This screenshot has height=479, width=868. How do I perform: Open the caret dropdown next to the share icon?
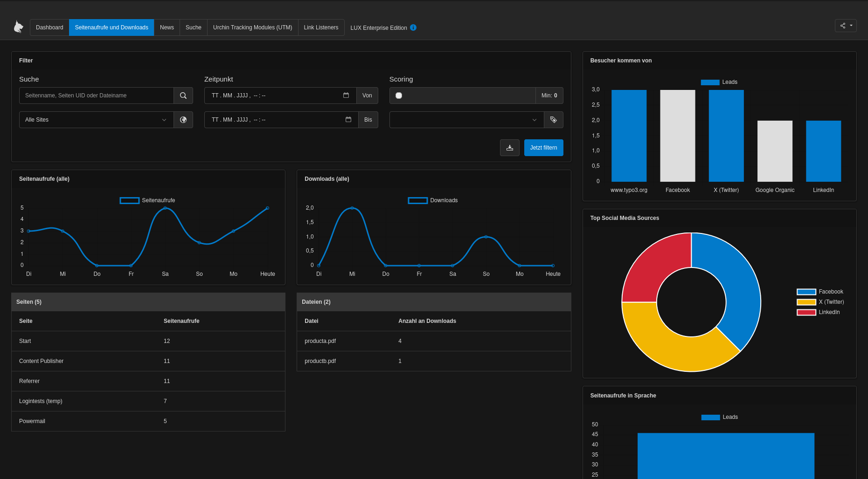(x=851, y=26)
